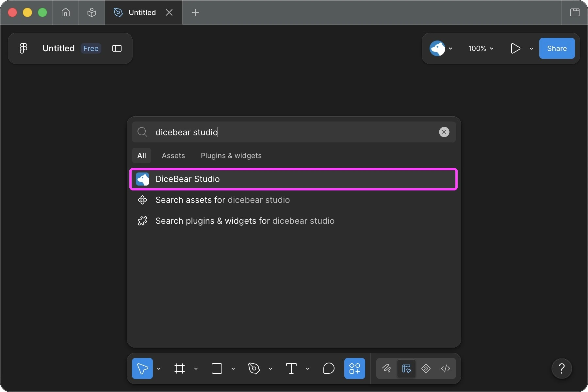Start presentation with the play icon
This screenshot has width=588, height=392.
[515, 48]
